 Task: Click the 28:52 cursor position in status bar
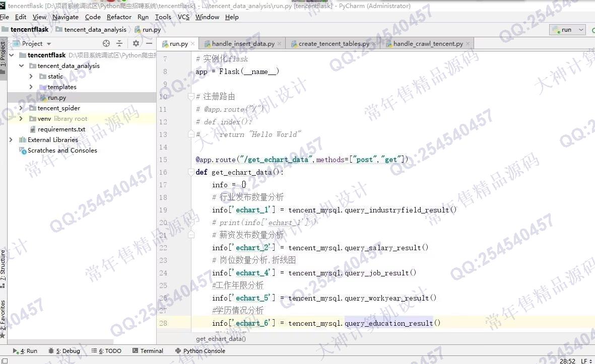567,361
